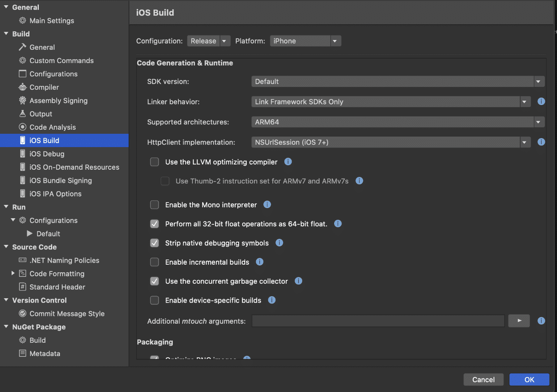The height and width of the screenshot is (392, 557).
Task: Collapse the General section triangle
Action: pyautogui.click(x=6, y=7)
